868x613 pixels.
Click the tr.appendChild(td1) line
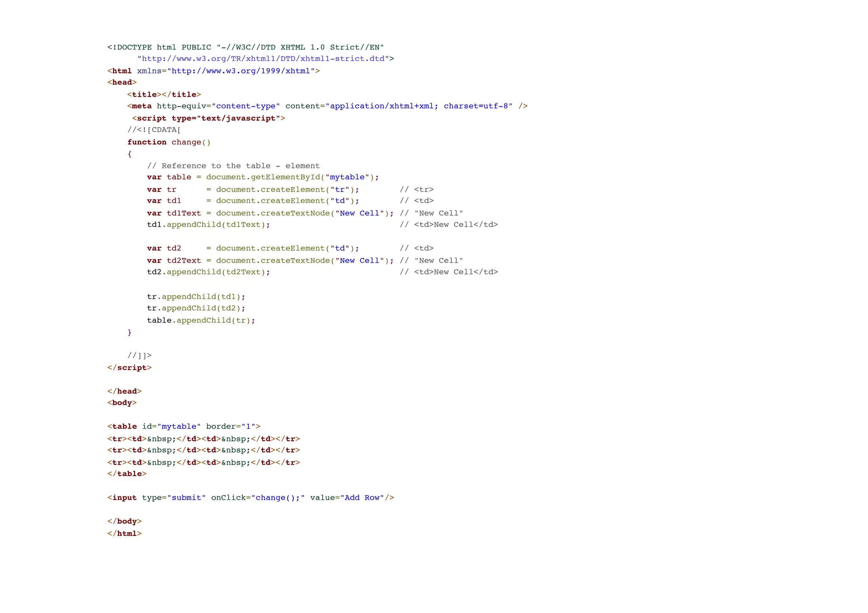pos(196,297)
